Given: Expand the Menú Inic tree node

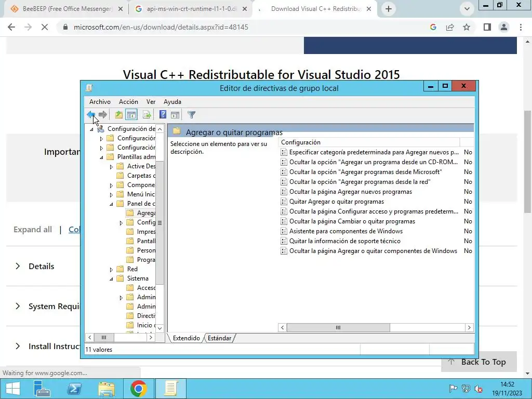Looking at the screenshot, I should point(111,195).
